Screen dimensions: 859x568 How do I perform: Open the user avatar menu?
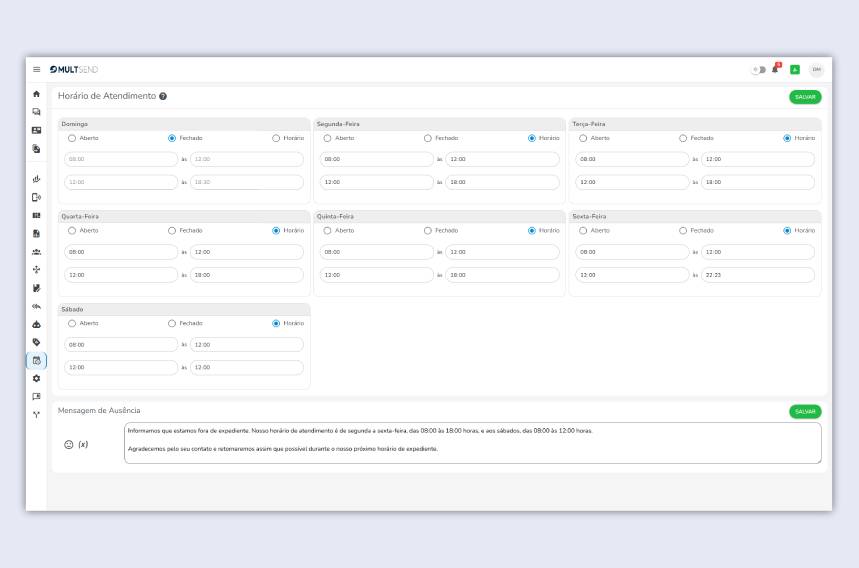click(816, 69)
